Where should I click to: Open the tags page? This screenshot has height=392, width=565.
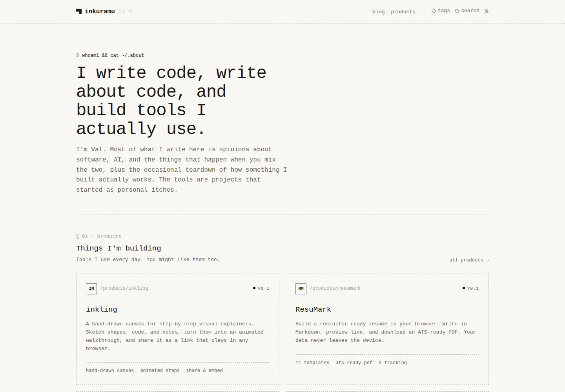point(441,11)
